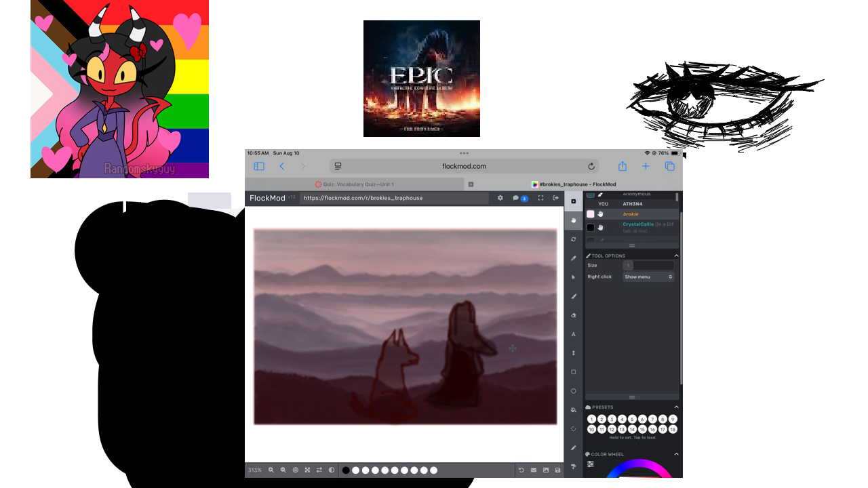Select the eraser tool
The height and width of the screenshot is (488, 868).
(x=574, y=315)
